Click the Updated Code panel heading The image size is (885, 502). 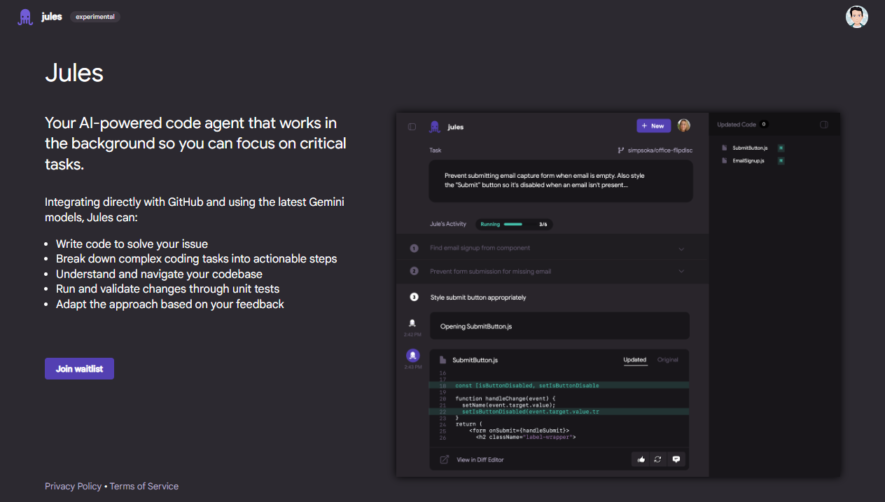tap(736, 124)
